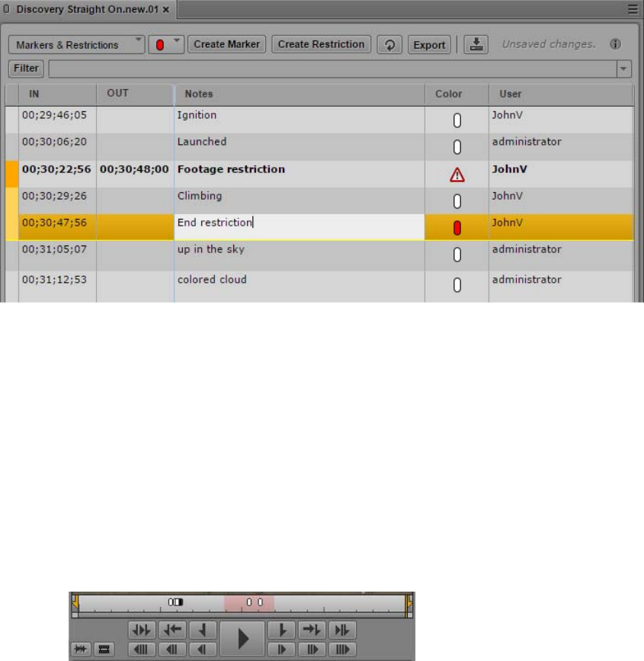
Task: Click the IN mark flag at timeline start
Action: (75, 602)
